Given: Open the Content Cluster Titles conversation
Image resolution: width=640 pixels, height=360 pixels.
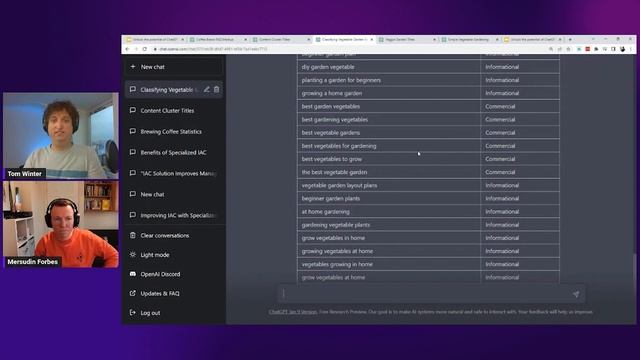Looking at the screenshot, I should coord(173,110).
